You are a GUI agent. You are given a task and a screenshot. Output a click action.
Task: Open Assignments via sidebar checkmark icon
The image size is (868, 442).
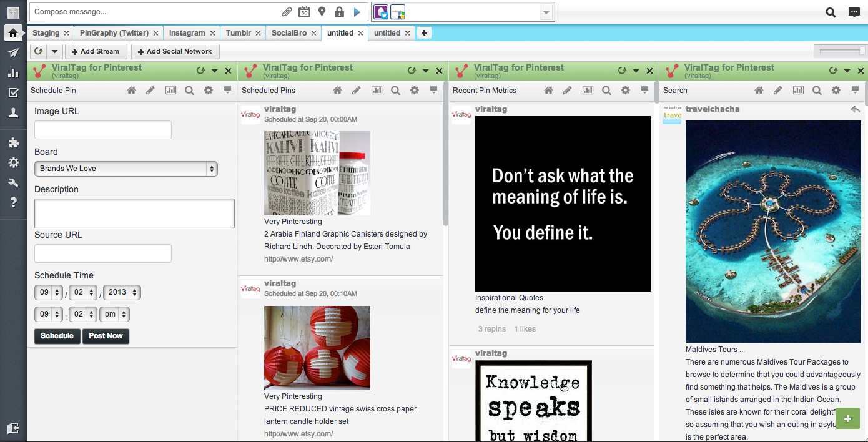(x=13, y=93)
